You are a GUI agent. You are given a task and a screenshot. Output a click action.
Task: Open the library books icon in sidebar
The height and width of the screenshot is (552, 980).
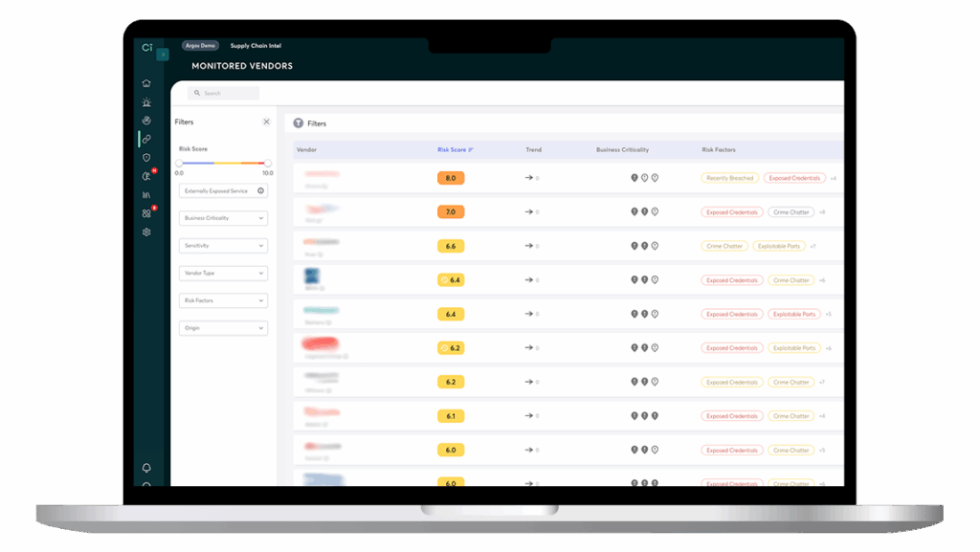tap(146, 195)
